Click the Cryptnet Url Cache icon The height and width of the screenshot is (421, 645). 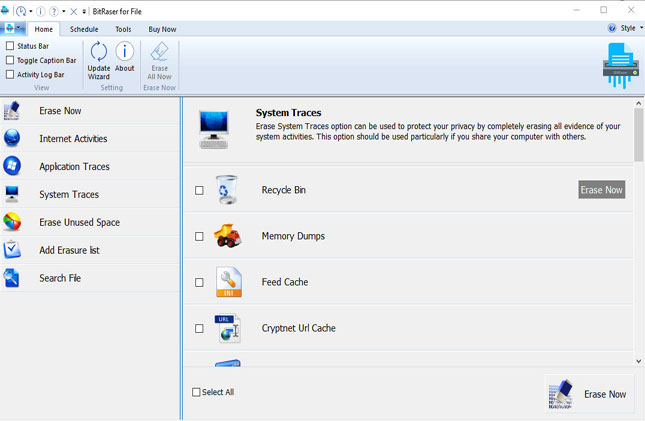227,328
